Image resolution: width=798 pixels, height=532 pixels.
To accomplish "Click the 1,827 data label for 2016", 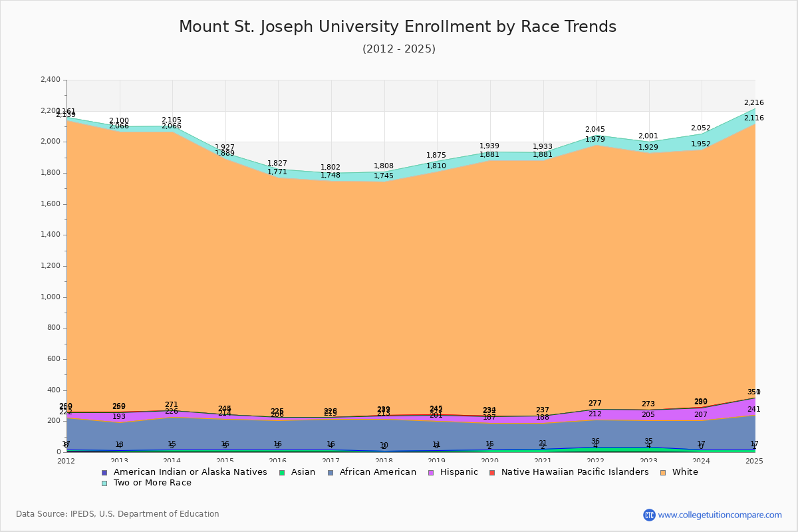I will [x=277, y=164].
